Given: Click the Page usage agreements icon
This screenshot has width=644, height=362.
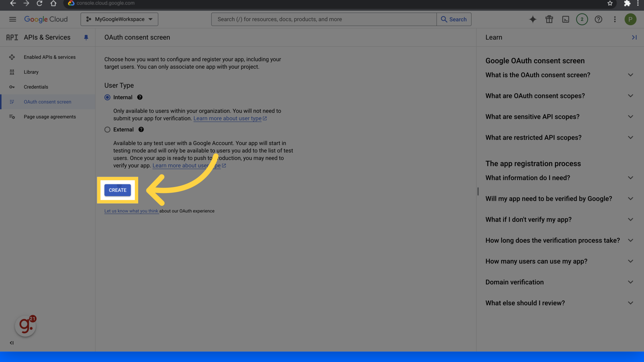Looking at the screenshot, I should tap(12, 117).
